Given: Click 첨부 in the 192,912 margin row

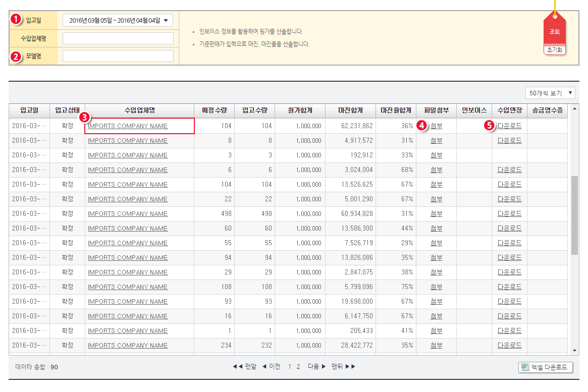Looking at the screenshot, I should (x=436, y=155).
